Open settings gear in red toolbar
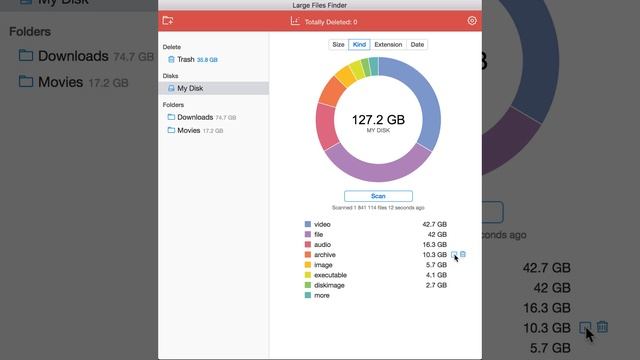This screenshot has width=640, height=360. tap(472, 20)
